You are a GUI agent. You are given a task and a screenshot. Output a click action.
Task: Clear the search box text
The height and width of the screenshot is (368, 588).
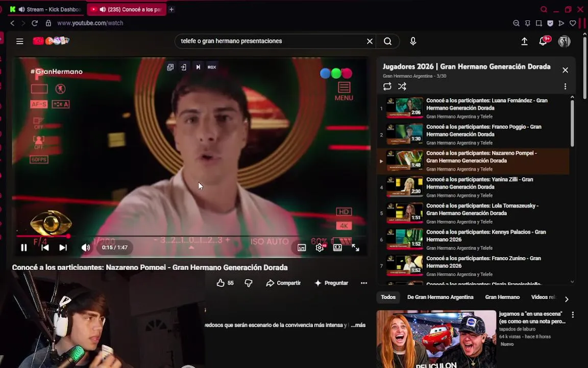pos(370,41)
